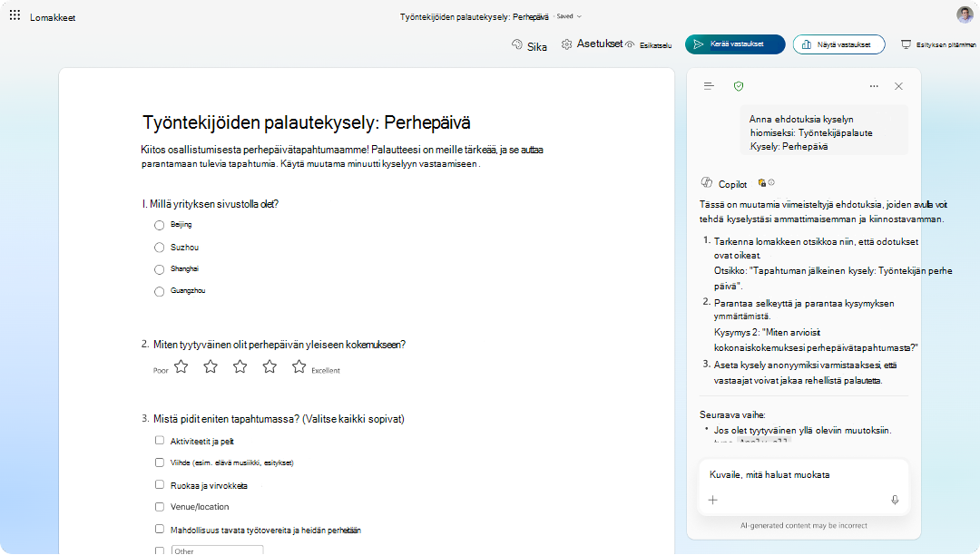Click the Copilot logo icon
The width and height of the screenshot is (980, 555).
pos(707,182)
